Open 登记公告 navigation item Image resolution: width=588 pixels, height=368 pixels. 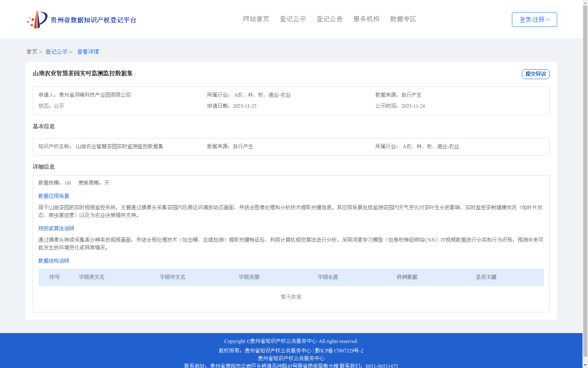[330, 19]
